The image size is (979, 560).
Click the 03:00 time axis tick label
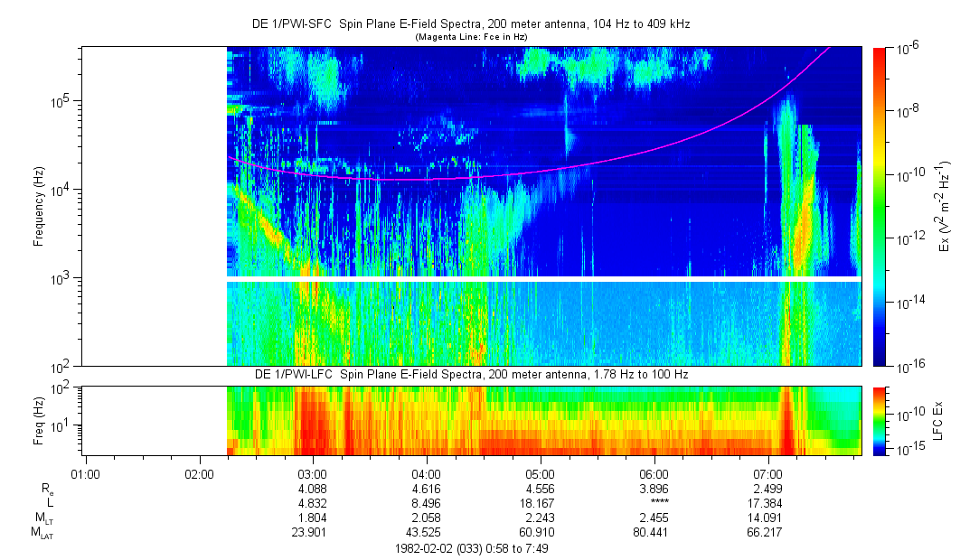[312, 473]
